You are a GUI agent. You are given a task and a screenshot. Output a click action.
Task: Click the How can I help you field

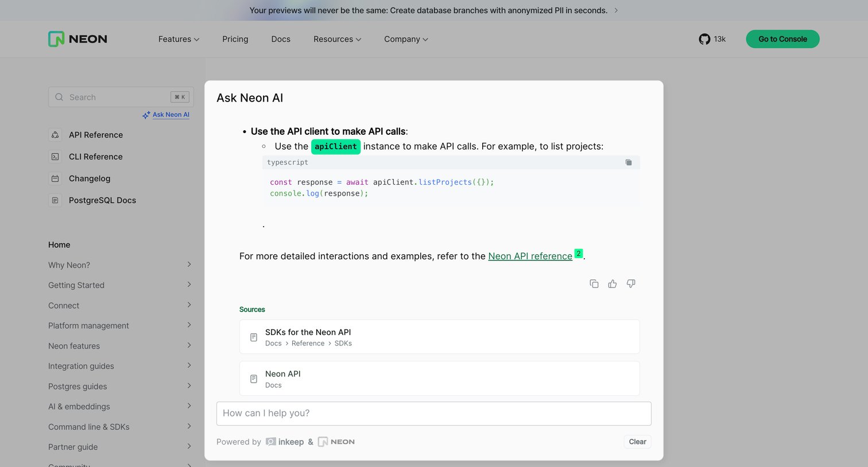pyautogui.click(x=434, y=414)
